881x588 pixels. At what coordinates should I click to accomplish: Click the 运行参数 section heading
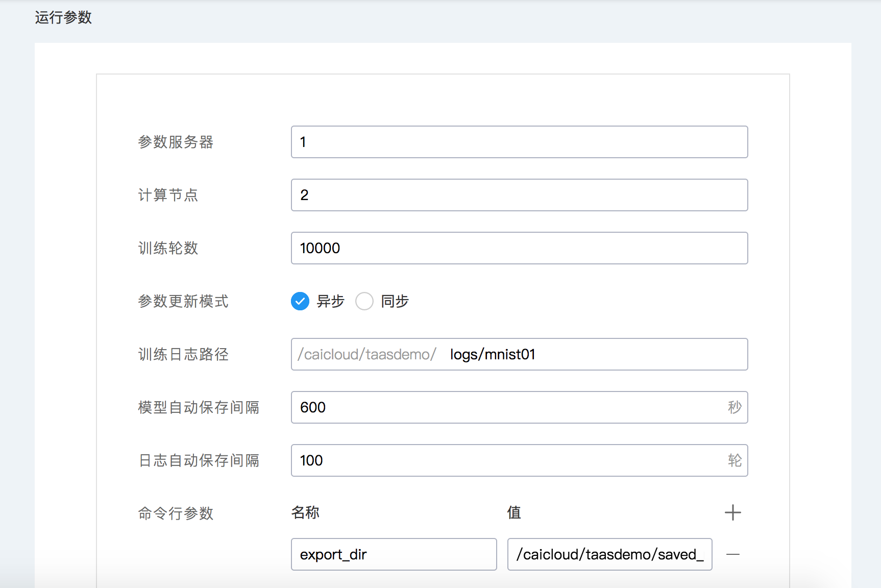tap(63, 18)
